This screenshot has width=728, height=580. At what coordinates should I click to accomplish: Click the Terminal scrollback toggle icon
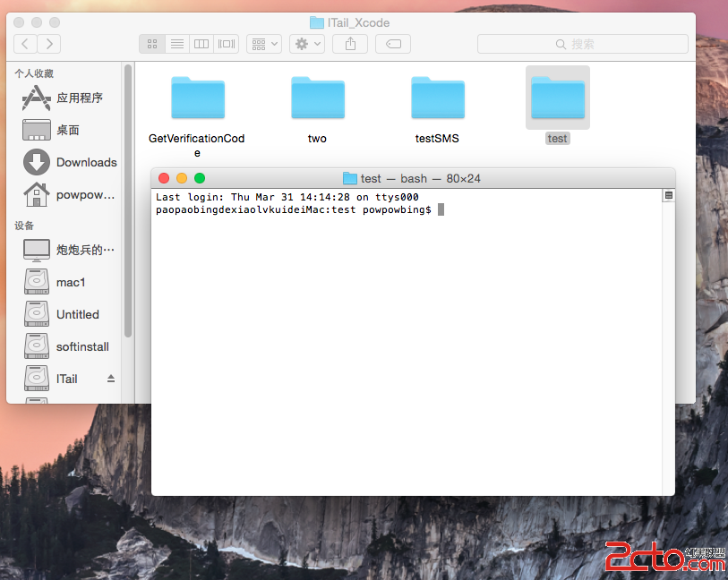668,196
